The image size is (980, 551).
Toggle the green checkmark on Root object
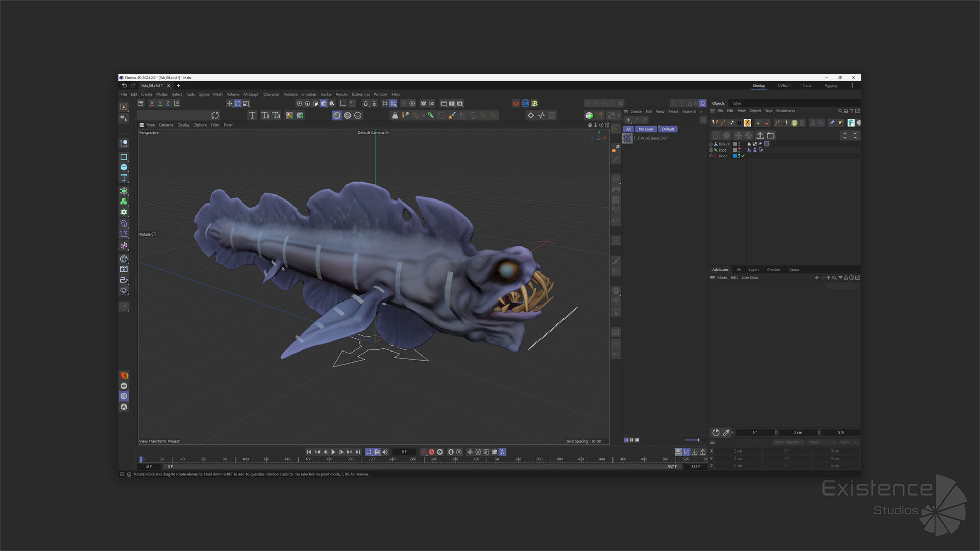click(x=743, y=156)
